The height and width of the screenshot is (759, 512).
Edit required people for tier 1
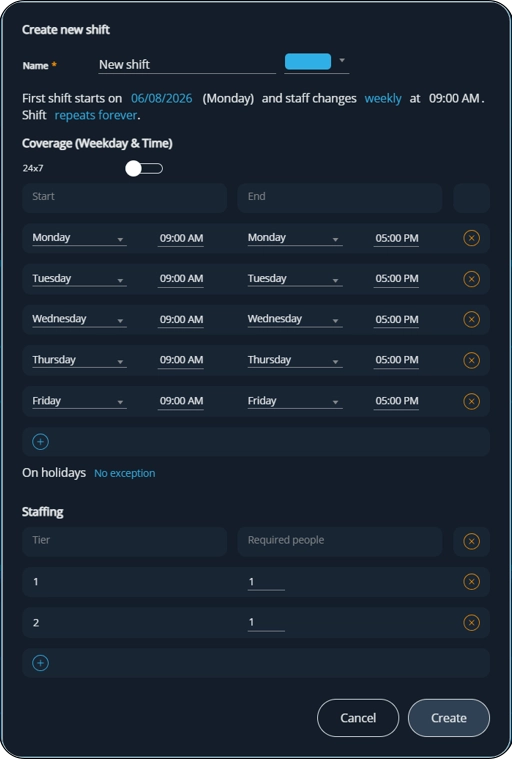tap(266, 582)
